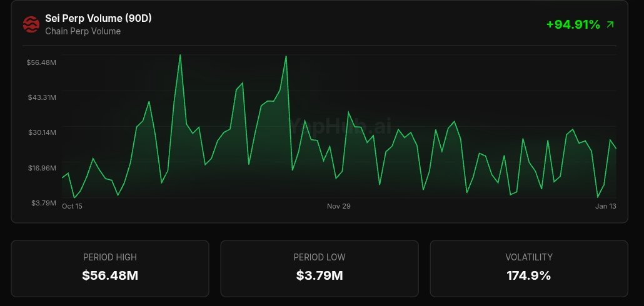Viewport: 644px width, 306px height.
Task: Click the Jan 13 date label
Action: (606, 206)
